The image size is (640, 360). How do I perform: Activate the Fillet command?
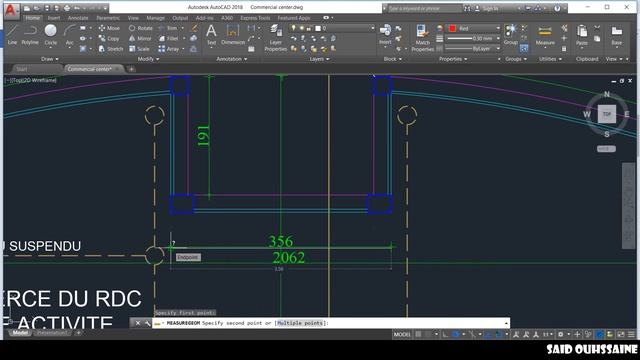click(x=169, y=38)
